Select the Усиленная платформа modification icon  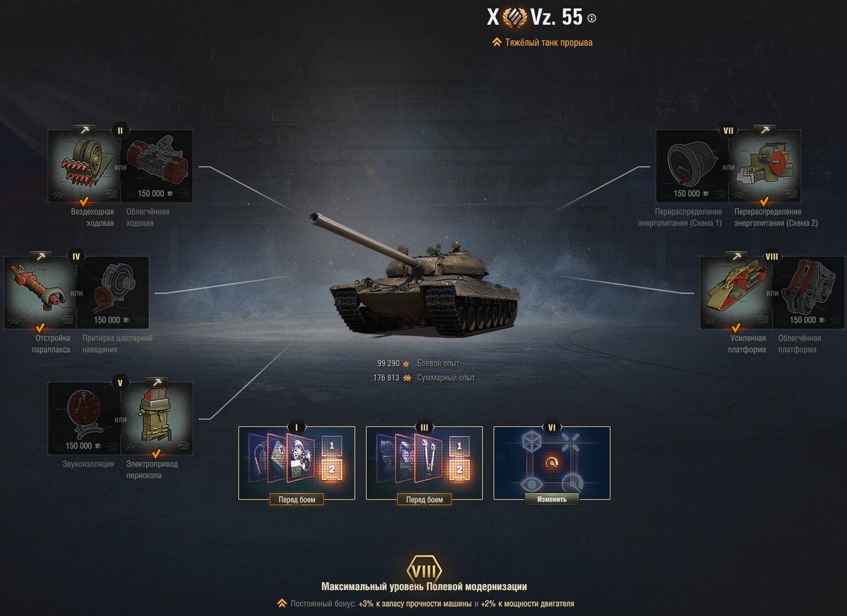tap(735, 293)
